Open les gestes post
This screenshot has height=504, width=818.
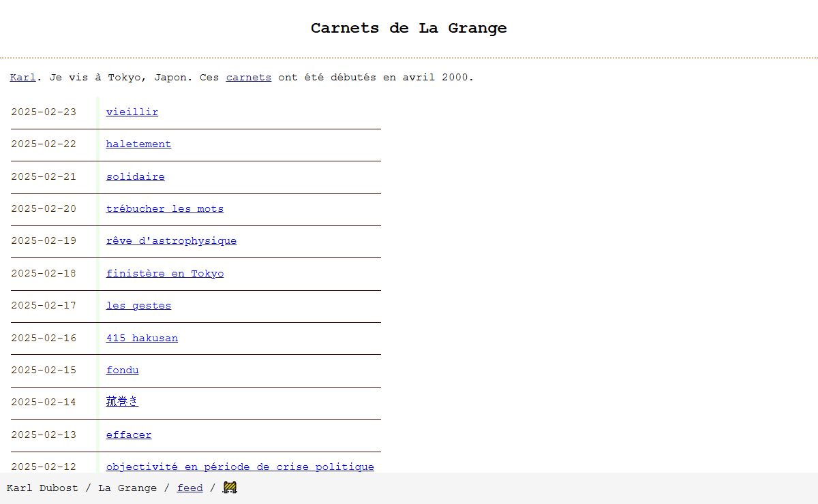tap(138, 306)
